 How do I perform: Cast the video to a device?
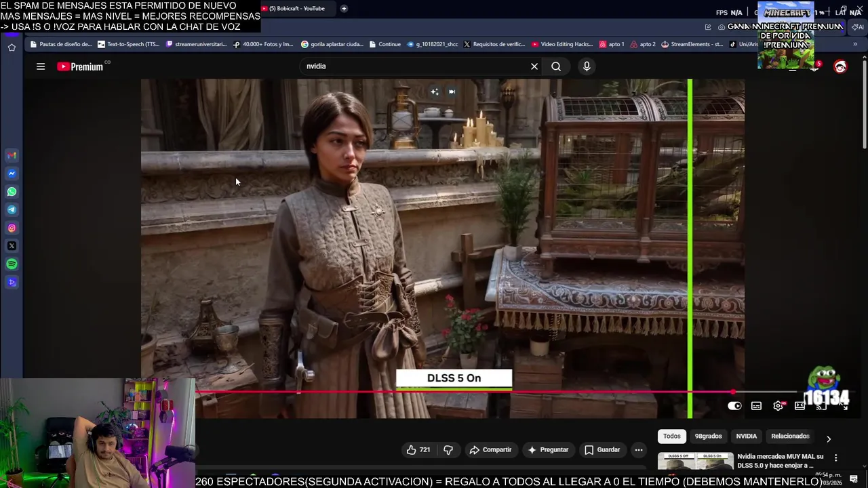821,406
